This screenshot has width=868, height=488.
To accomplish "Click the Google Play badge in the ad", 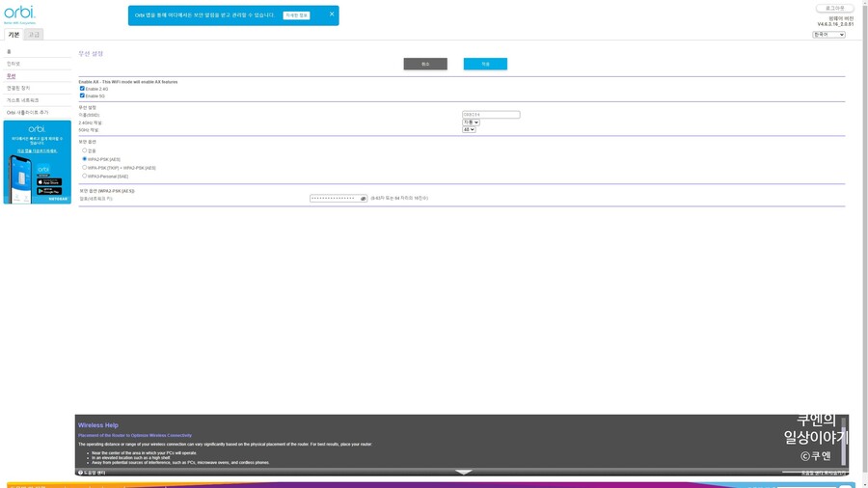I will pyautogui.click(x=49, y=191).
